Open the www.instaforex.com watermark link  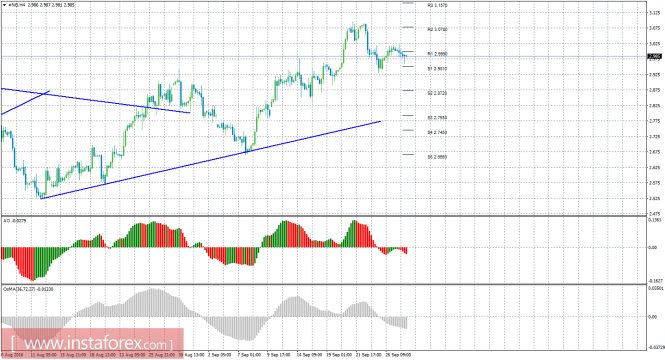coord(92,343)
